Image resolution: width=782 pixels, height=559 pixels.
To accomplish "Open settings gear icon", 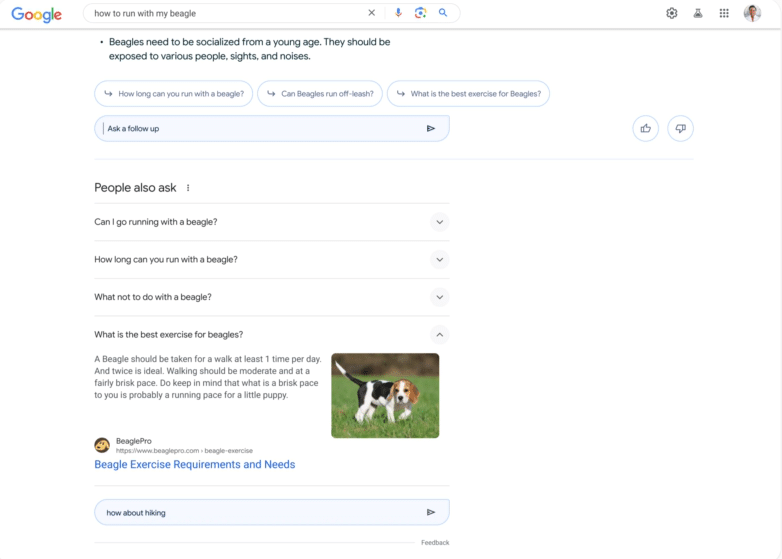I will tap(672, 13).
